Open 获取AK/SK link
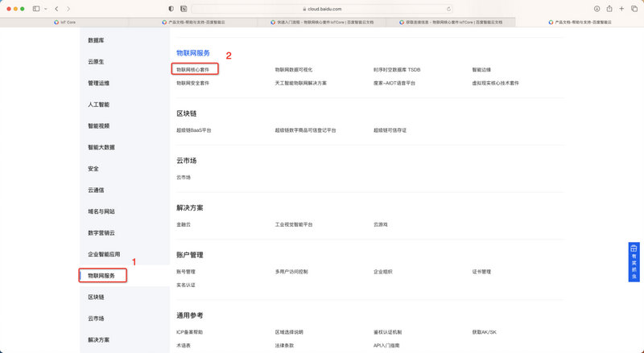 click(485, 332)
